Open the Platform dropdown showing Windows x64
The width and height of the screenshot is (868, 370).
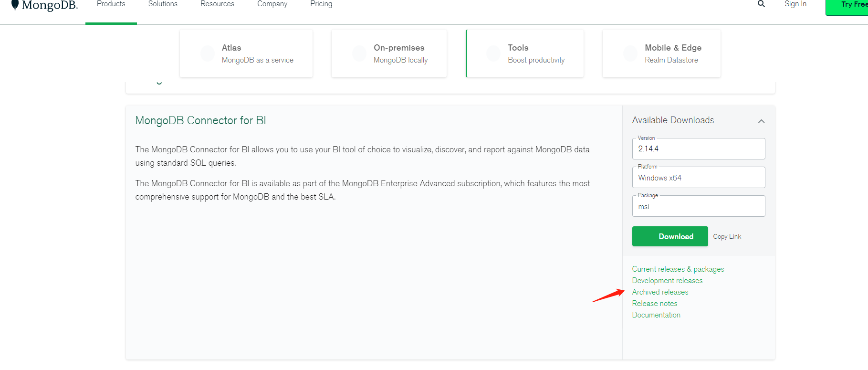[699, 178]
